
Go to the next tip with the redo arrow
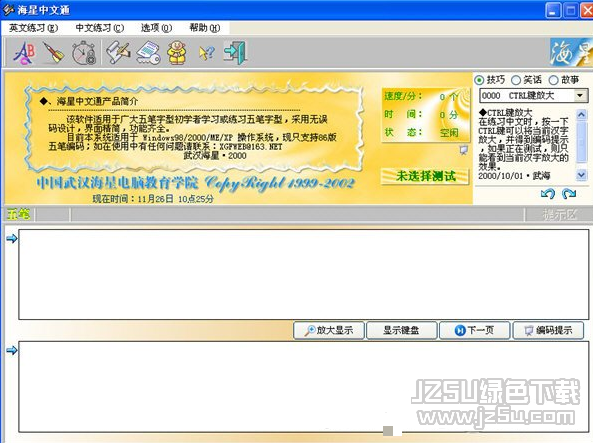tap(569, 194)
